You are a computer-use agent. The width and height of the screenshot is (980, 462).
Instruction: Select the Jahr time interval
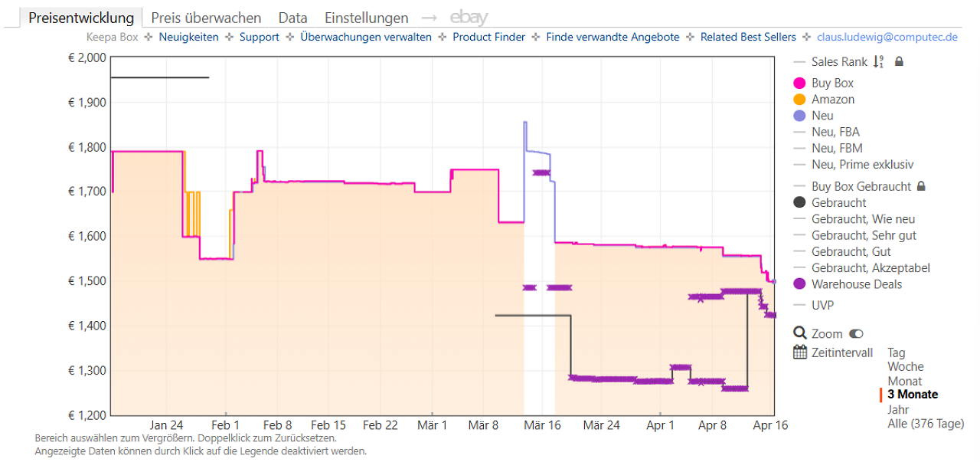[899, 409]
